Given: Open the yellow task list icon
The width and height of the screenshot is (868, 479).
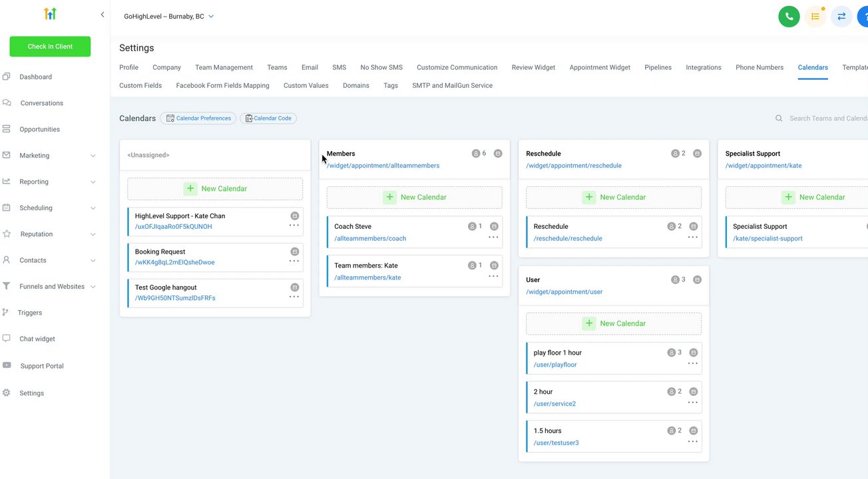Looking at the screenshot, I should point(815,17).
